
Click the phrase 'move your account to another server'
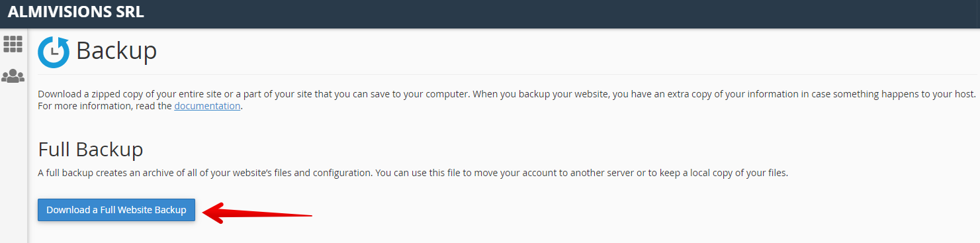click(x=533, y=173)
